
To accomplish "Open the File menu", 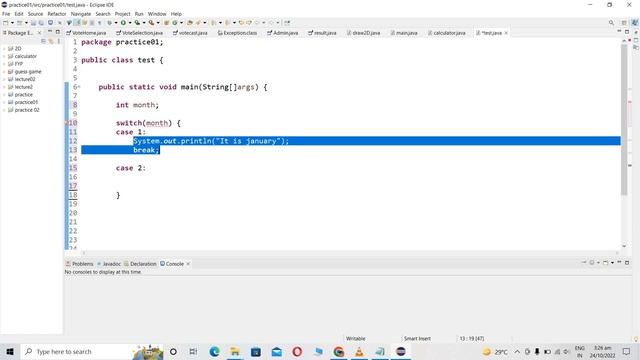I will (x=6, y=14).
